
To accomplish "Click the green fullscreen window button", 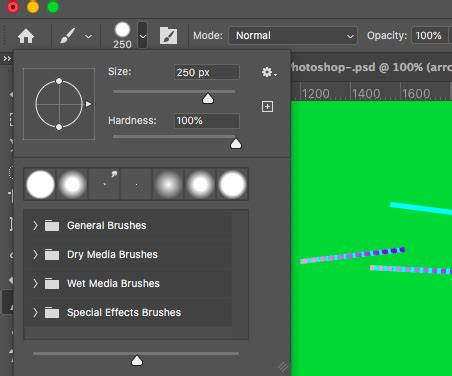I will (x=53, y=7).
